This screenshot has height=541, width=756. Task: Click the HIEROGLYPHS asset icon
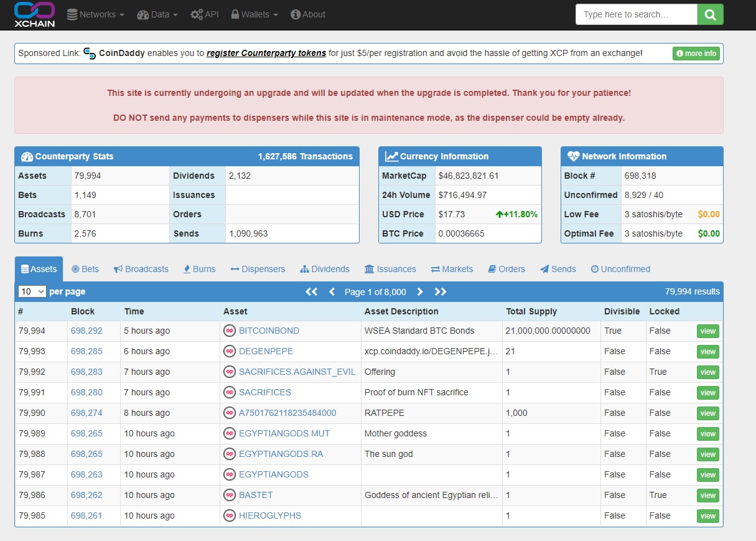230,515
